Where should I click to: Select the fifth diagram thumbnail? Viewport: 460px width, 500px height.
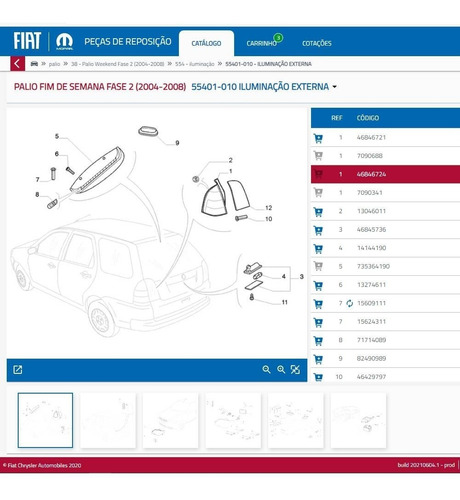296,420
